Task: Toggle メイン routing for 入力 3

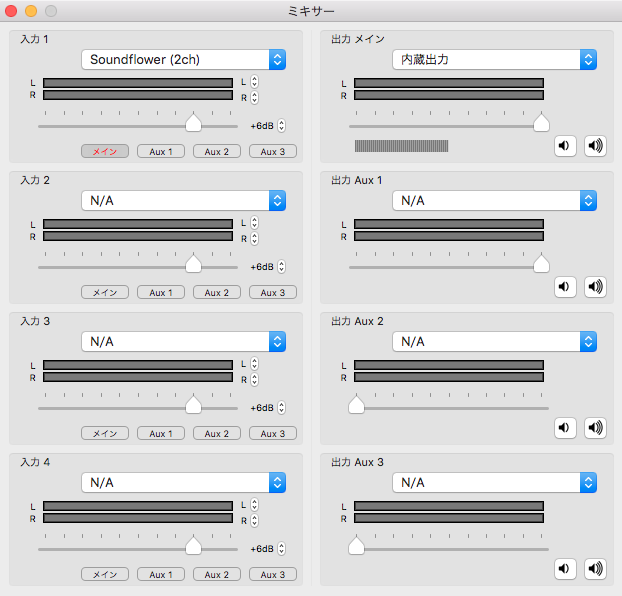Action: click(105, 433)
